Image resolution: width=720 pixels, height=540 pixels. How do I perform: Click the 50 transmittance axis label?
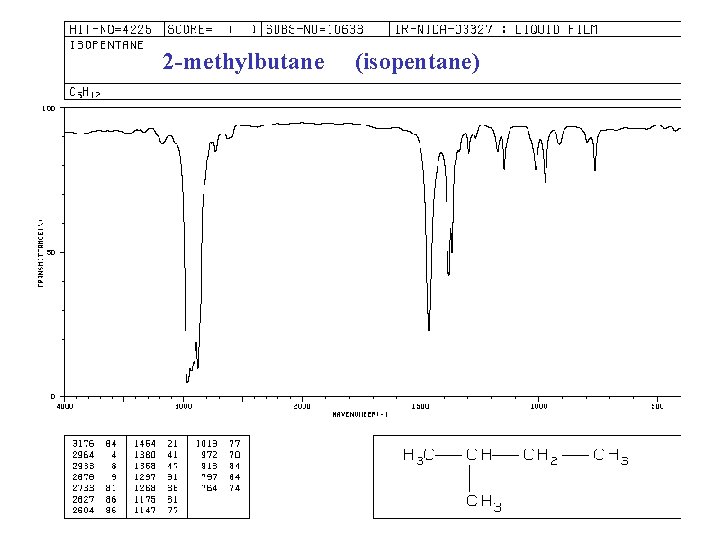51,253
